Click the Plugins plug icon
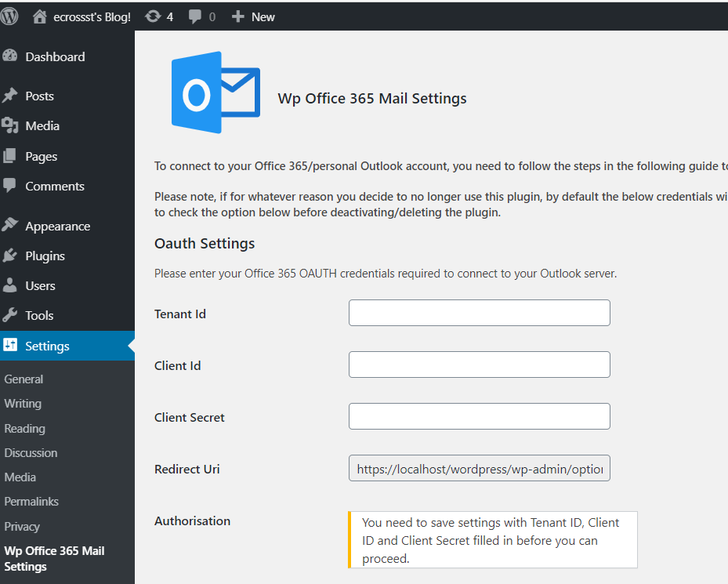Screen dimensions: 728x584 [x=9, y=256]
